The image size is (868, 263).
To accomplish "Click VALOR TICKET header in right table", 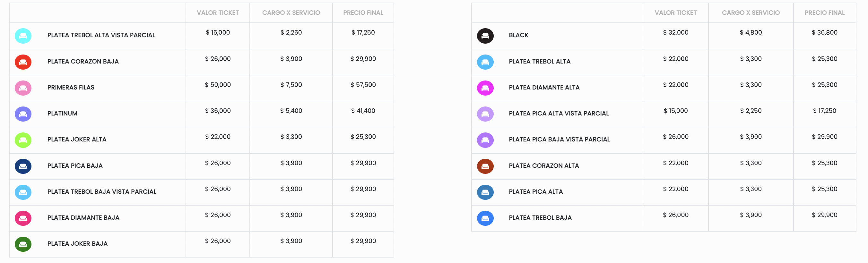I will 676,13.
